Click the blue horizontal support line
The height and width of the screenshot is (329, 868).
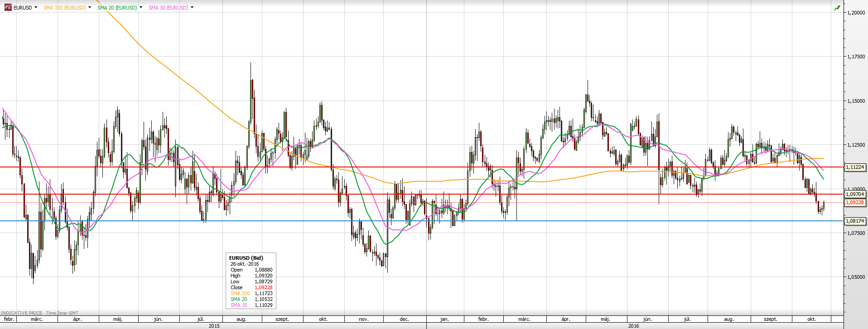pyautogui.click(x=421, y=221)
